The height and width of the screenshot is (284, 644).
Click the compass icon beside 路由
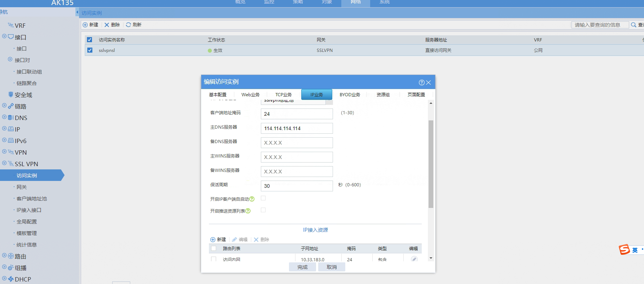(11, 256)
